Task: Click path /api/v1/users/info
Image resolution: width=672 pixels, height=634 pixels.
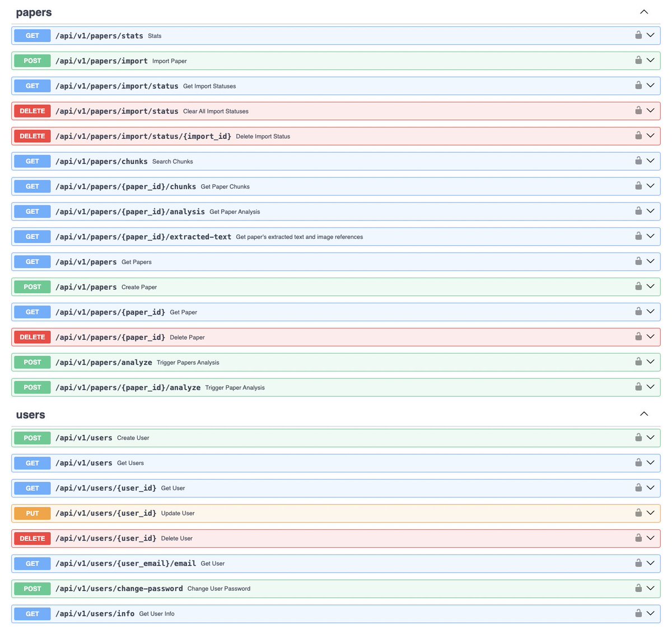Action: pyautogui.click(x=95, y=614)
